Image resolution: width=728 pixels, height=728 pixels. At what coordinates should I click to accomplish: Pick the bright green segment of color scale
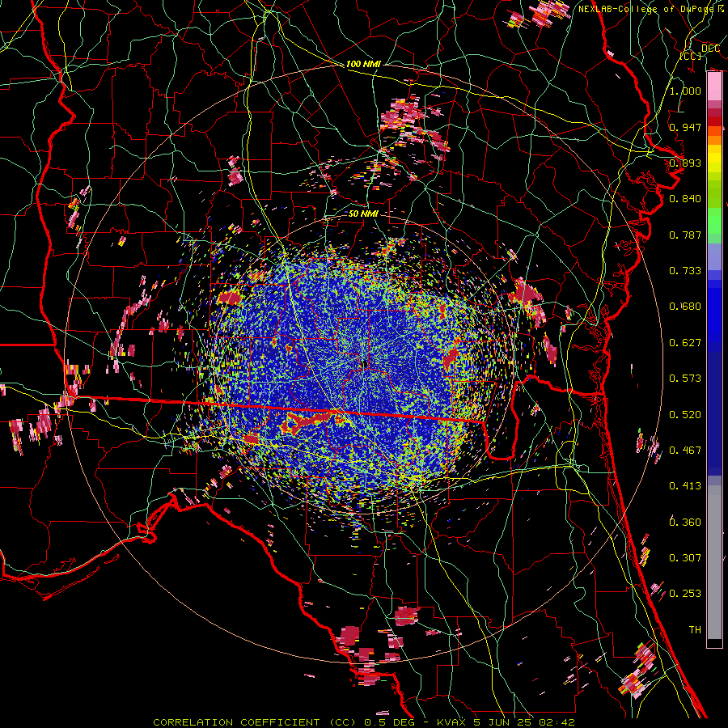coord(714,221)
